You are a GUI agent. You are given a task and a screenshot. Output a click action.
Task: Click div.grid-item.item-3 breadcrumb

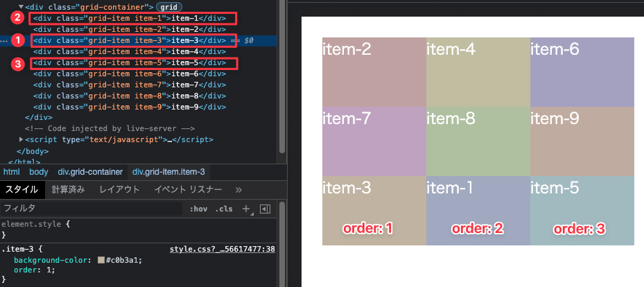click(x=169, y=172)
